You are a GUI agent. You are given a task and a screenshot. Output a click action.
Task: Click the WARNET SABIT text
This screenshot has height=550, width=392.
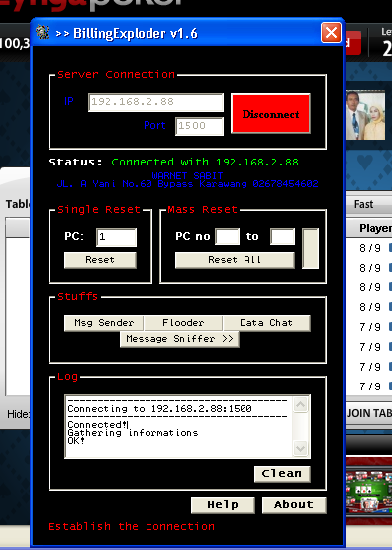(x=187, y=175)
